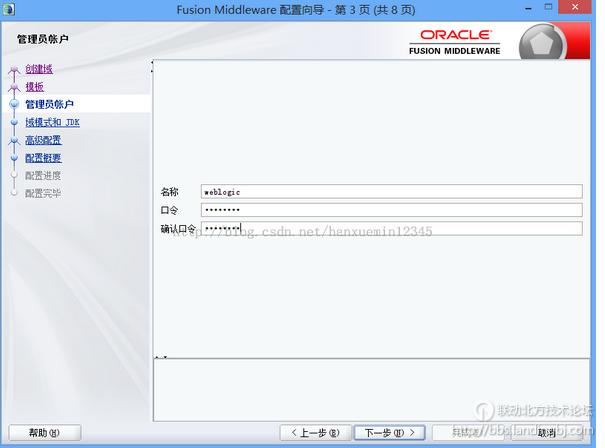Click the 配置概要 step bullet icon

click(x=14, y=158)
